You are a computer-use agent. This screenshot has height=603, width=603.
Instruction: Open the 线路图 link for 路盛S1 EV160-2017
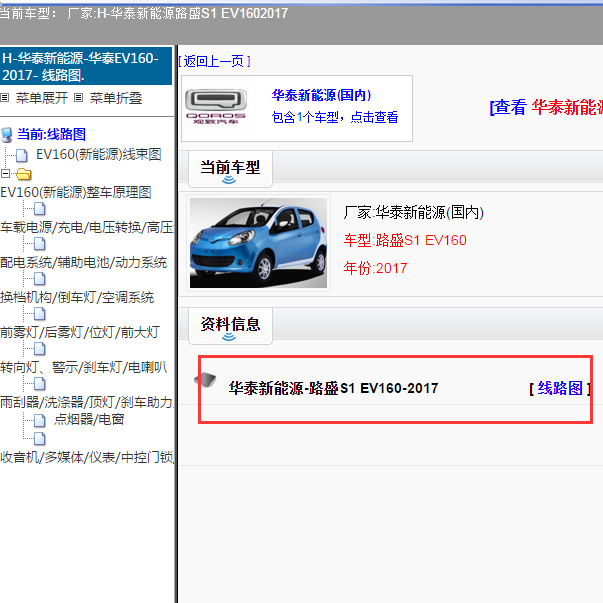point(560,388)
